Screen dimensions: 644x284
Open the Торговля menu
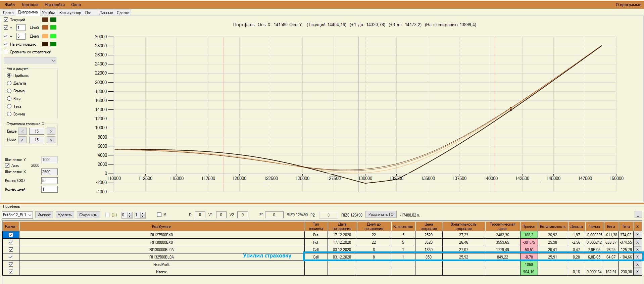30,5
